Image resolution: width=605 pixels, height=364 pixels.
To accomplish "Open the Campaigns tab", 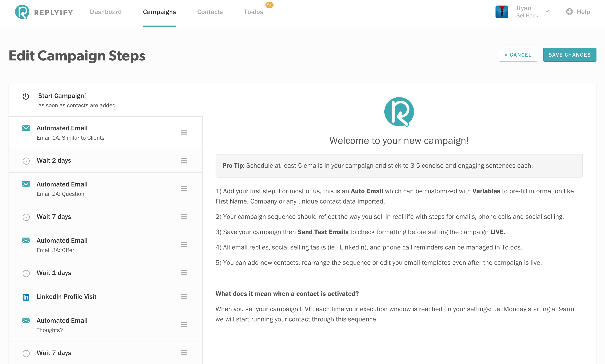I will point(159,12).
